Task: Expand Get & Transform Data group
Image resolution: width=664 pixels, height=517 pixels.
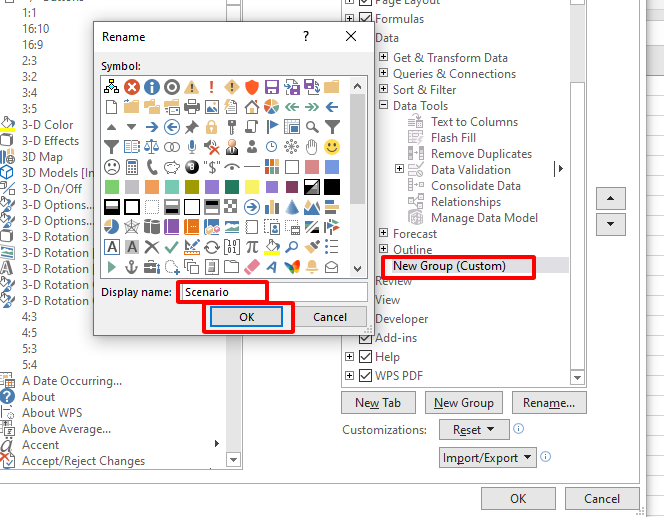Action: tap(383, 56)
